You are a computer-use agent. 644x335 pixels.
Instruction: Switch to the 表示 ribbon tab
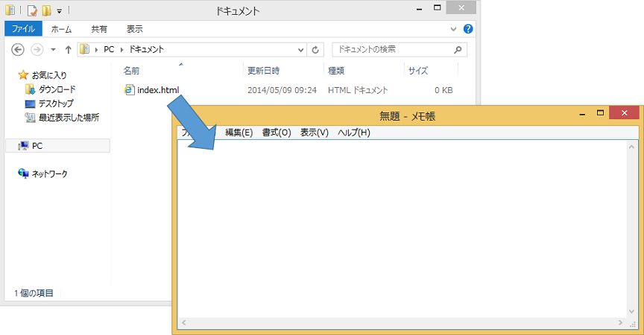click(135, 29)
